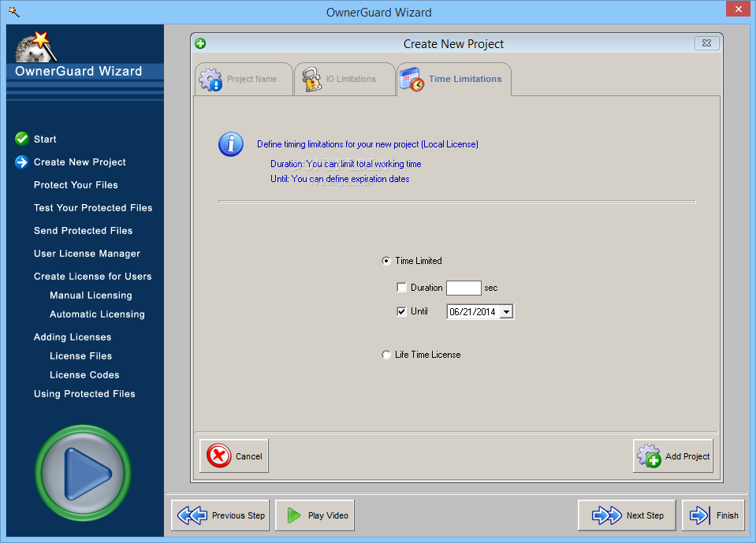Open Create License for Users step
Image resolution: width=756 pixels, height=543 pixels.
click(x=92, y=277)
